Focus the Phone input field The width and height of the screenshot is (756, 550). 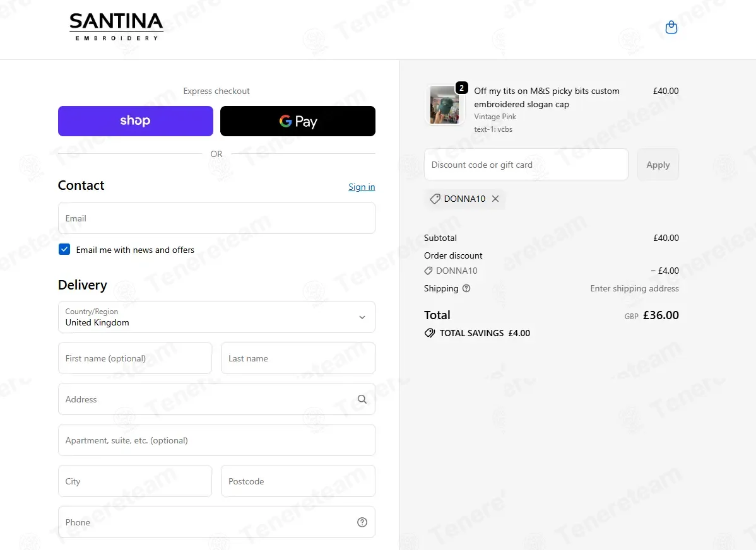[x=216, y=522]
